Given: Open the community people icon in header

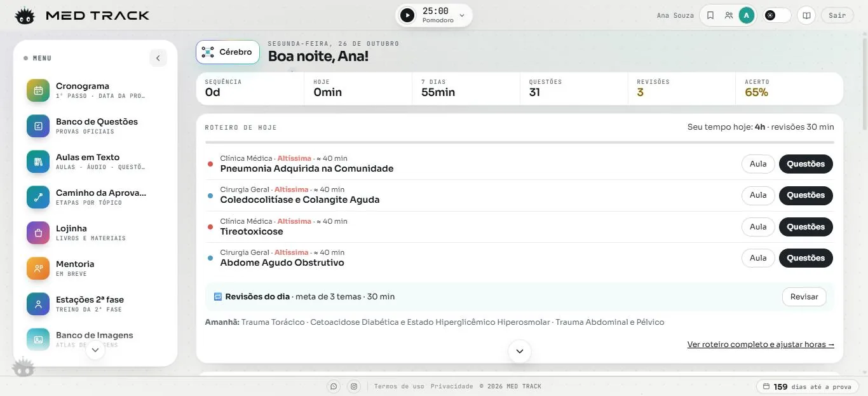Looking at the screenshot, I should click(x=729, y=15).
